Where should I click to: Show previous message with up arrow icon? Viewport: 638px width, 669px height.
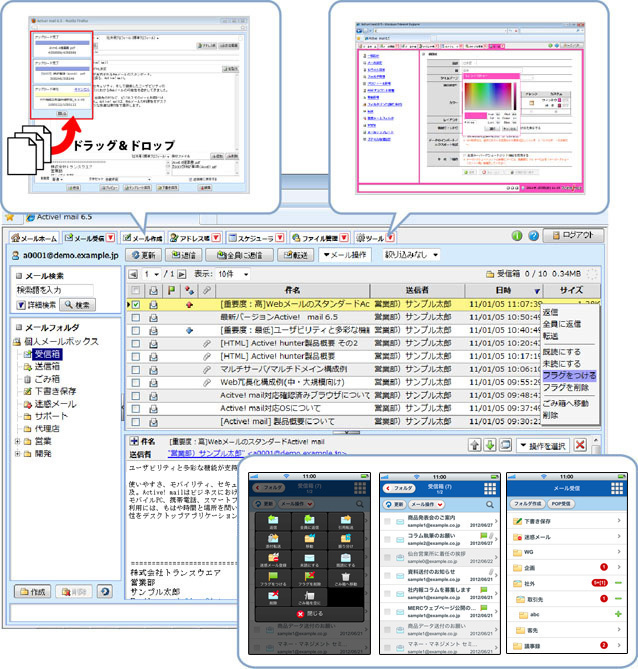tap(475, 445)
